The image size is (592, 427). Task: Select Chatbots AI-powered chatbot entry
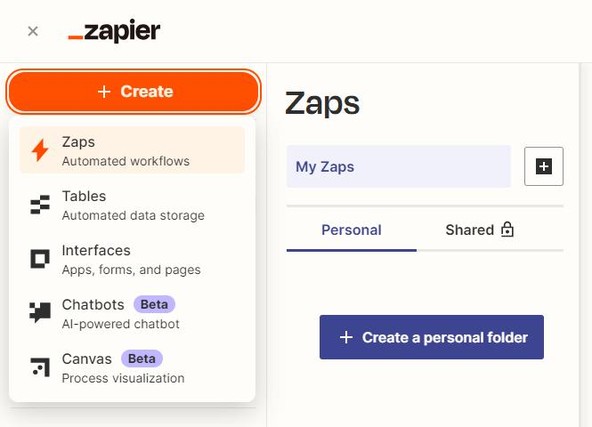[x=132, y=313]
